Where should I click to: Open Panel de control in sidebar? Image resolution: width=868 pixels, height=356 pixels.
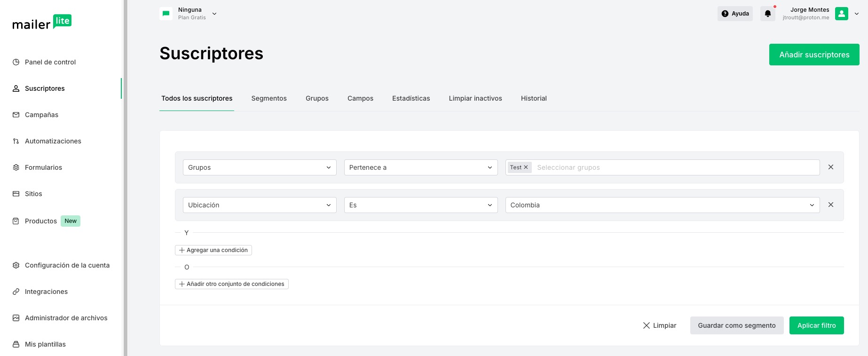click(x=50, y=62)
